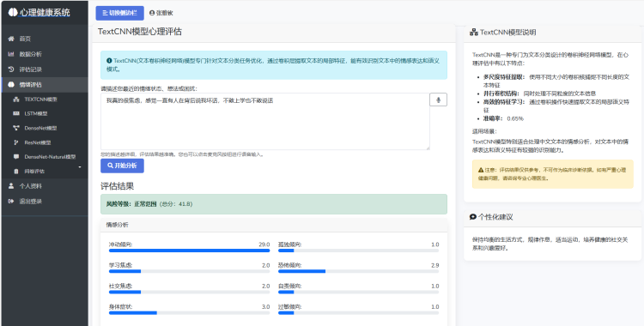The width and height of the screenshot is (644, 326).
Task: Click the 评估结果 heading
Action: point(118,186)
